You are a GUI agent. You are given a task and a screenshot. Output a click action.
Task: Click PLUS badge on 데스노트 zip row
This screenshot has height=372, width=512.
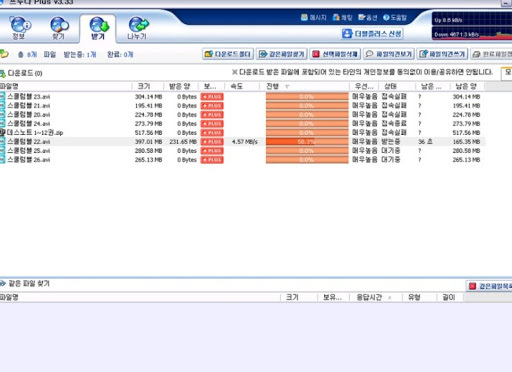[212, 133]
